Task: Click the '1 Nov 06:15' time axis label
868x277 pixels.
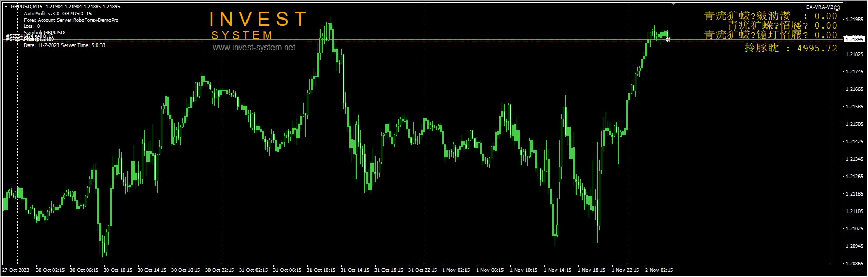Action: pos(490,270)
